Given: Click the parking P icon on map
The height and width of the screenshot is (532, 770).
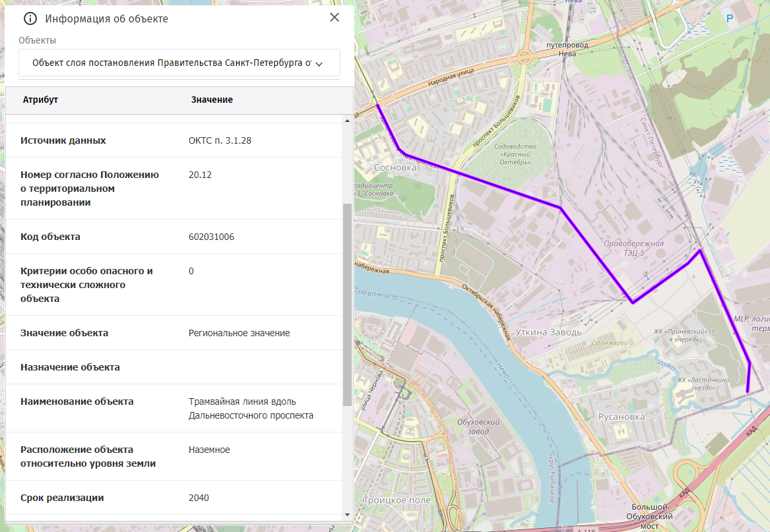Looking at the screenshot, I should click(x=730, y=19).
